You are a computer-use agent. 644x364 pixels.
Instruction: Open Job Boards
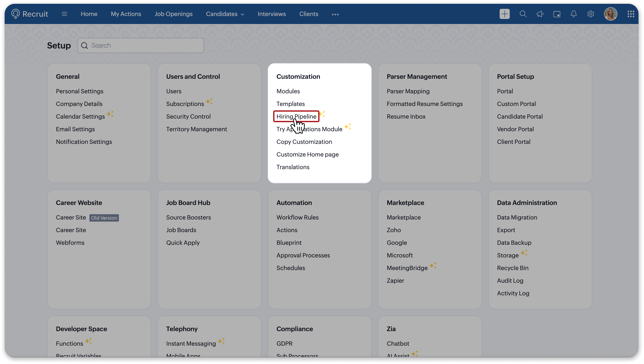181,230
